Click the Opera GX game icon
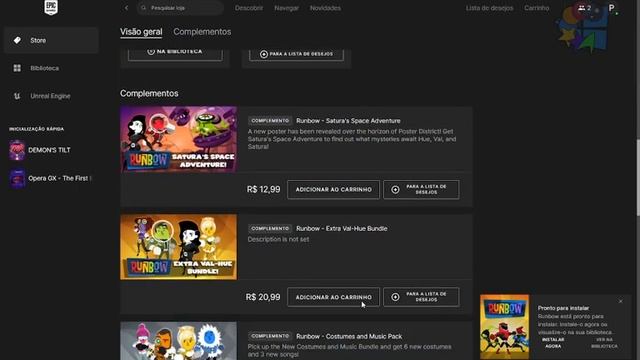 click(x=17, y=178)
